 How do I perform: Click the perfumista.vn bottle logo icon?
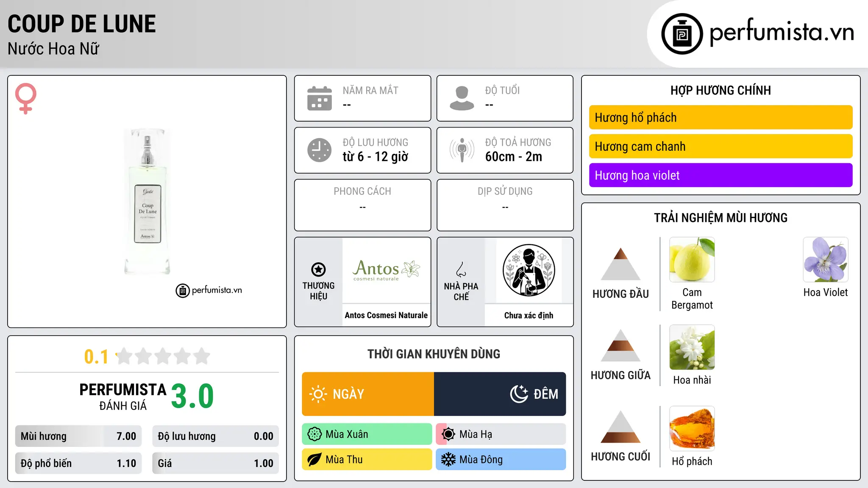pos(682,34)
